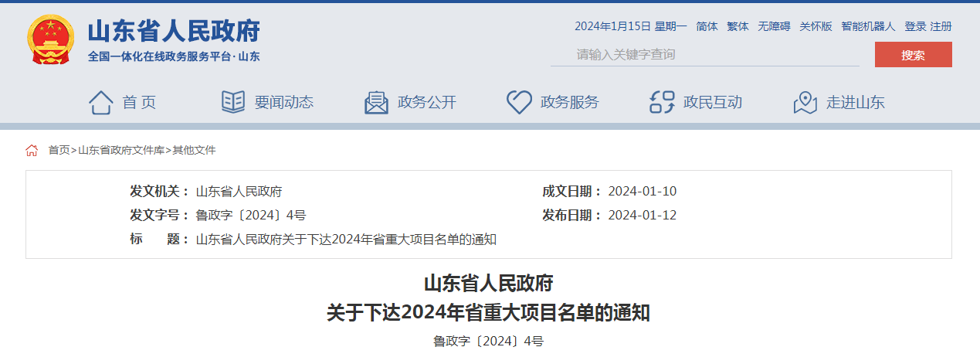980x364 pixels.
Task: Focus the keyword search input field
Action: (705, 54)
